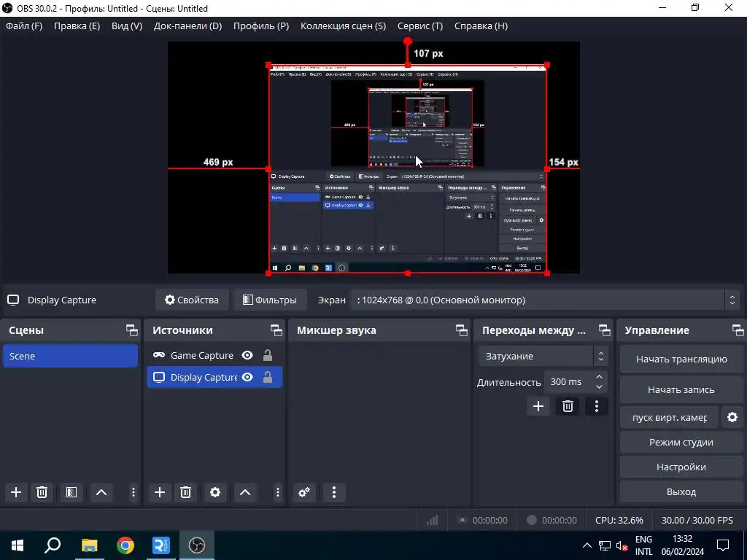Open the Правка menu
The image size is (747, 560).
77,26
